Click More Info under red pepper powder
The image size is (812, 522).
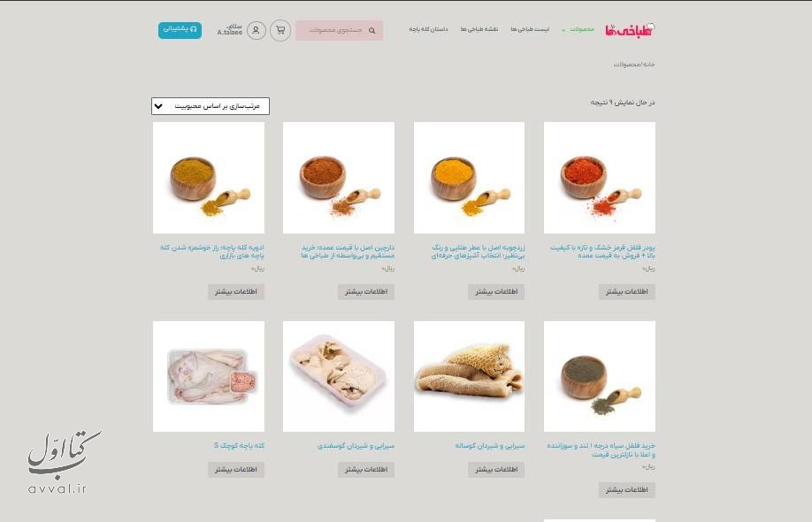(x=626, y=292)
